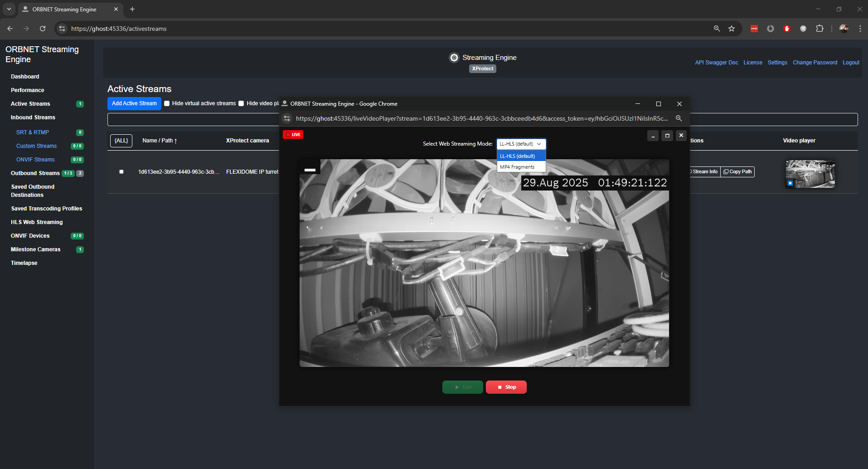Click the white round extension icon
The image size is (868, 469).
pyautogui.click(x=803, y=29)
